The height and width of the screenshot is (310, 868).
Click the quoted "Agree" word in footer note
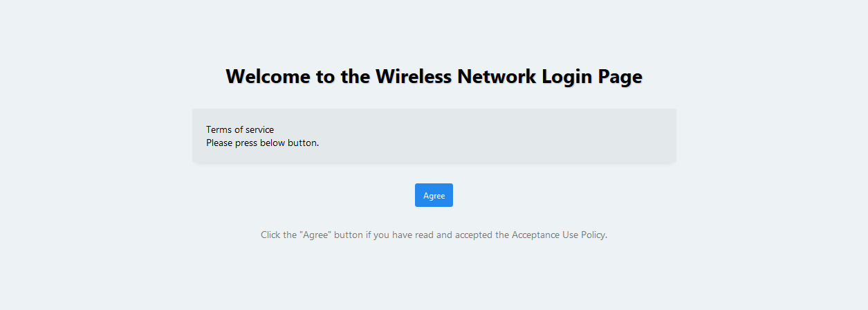click(x=316, y=235)
